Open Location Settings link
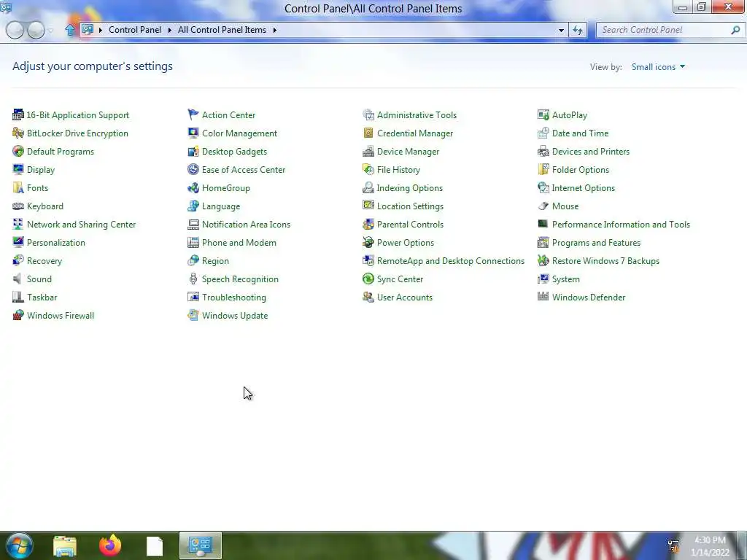The width and height of the screenshot is (747, 560). point(410,206)
